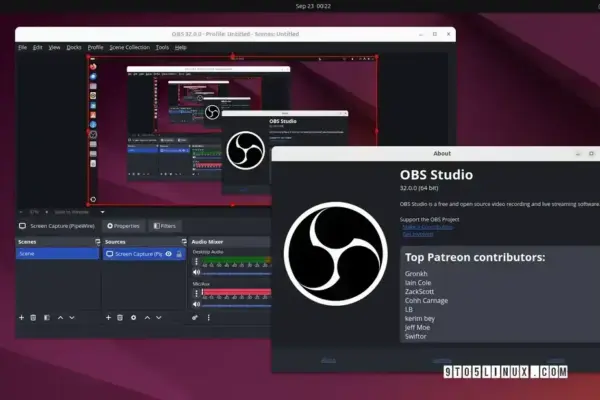The width and height of the screenshot is (600, 400).
Task: Move the scene up in Scenes panel
Action: (x=60, y=318)
